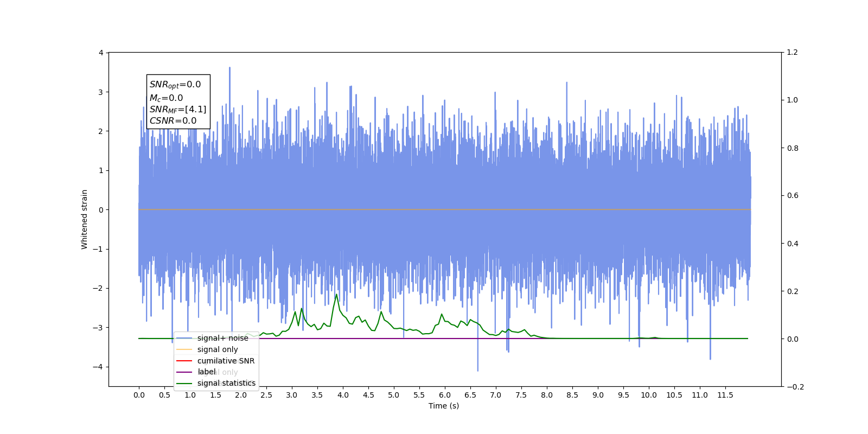Click the 'Whitened strain' y-axis label
The image size is (868, 434).
(84, 219)
